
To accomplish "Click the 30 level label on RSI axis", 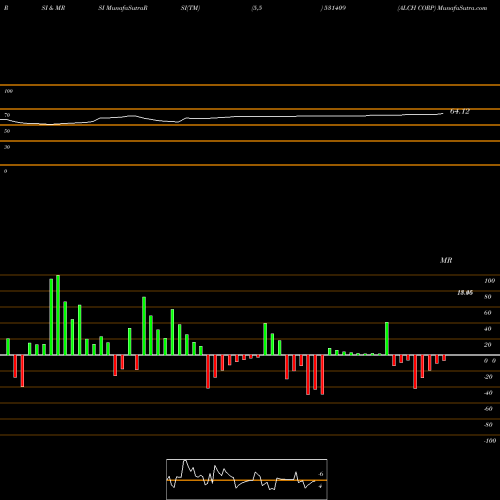I will (7, 147).
